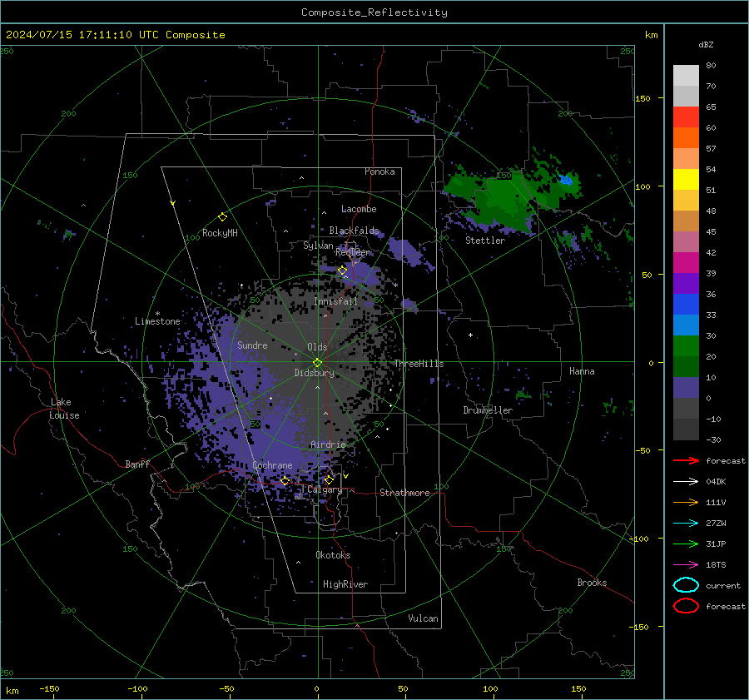Click the cyan 27ZW arrow in the legend
Image resolution: width=749 pixels, height=700 pixels.
point(686,524)
